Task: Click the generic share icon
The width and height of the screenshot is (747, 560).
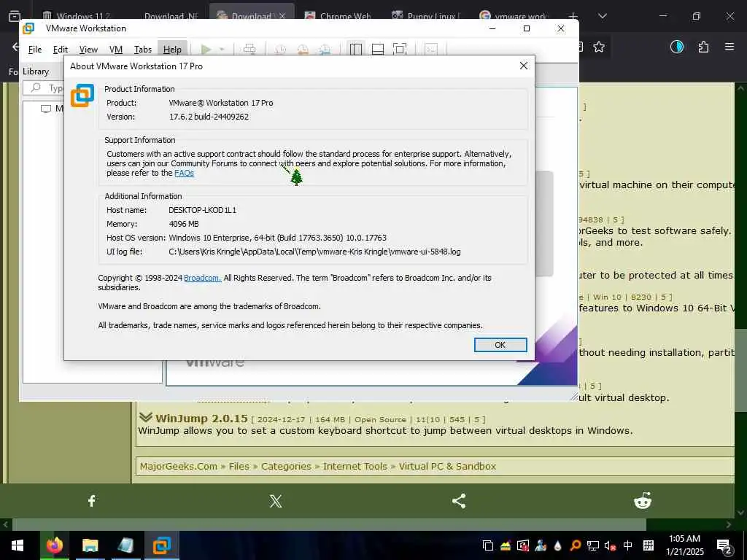Action: coord(459,500)
